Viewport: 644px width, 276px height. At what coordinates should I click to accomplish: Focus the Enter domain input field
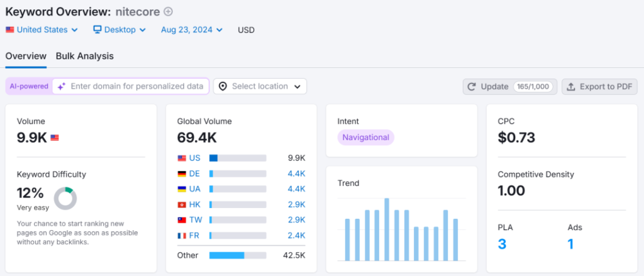[137, 86]
